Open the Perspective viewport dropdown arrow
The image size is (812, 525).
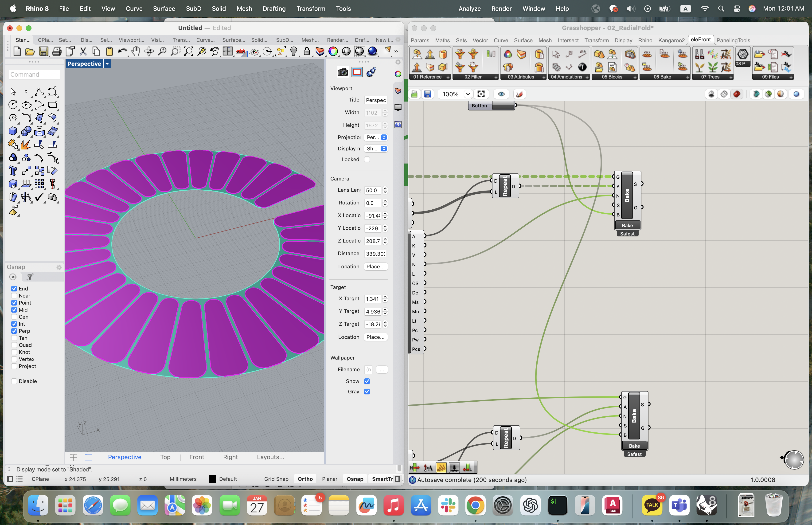(107, 64)
